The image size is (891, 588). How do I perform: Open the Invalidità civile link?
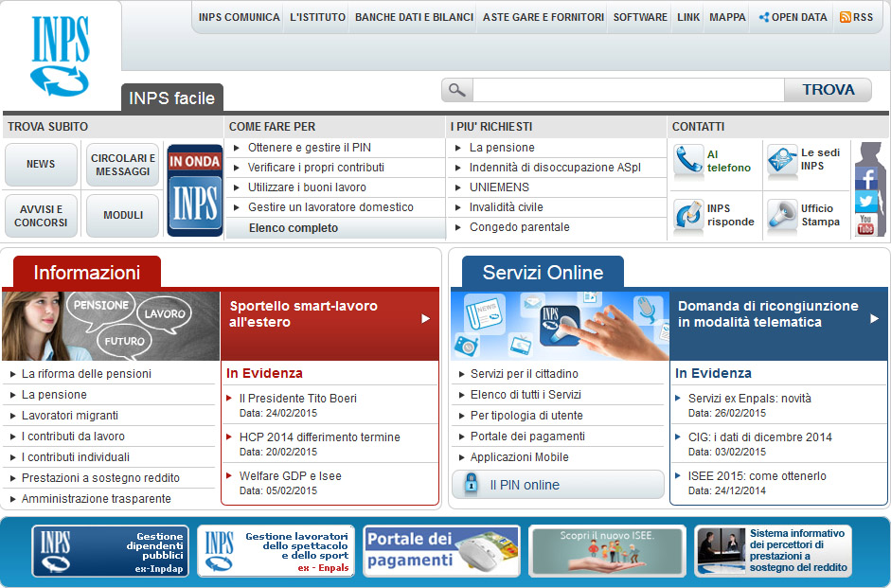(x=506, y=207)
